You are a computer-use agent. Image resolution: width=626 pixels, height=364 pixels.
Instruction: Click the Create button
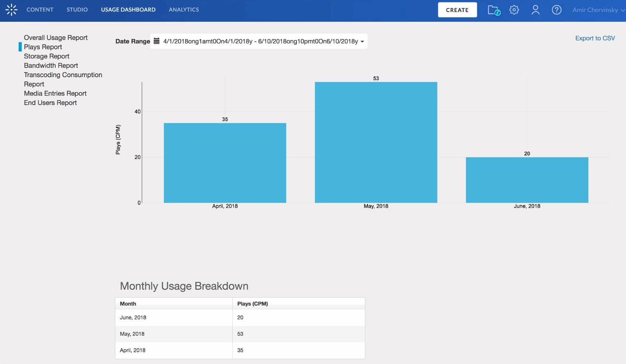(x=457, y=10)
